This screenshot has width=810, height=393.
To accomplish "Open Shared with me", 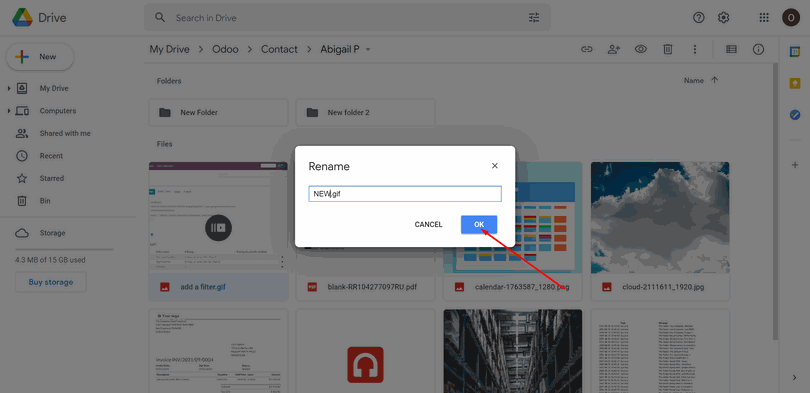I will [x=65, y=133].
